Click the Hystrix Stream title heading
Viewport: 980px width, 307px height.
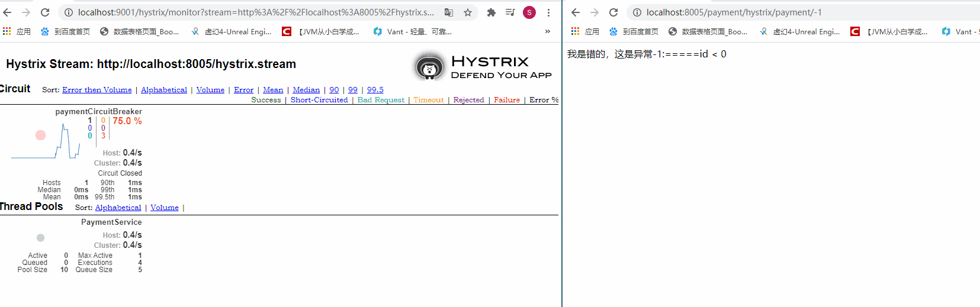coord(151,64)
